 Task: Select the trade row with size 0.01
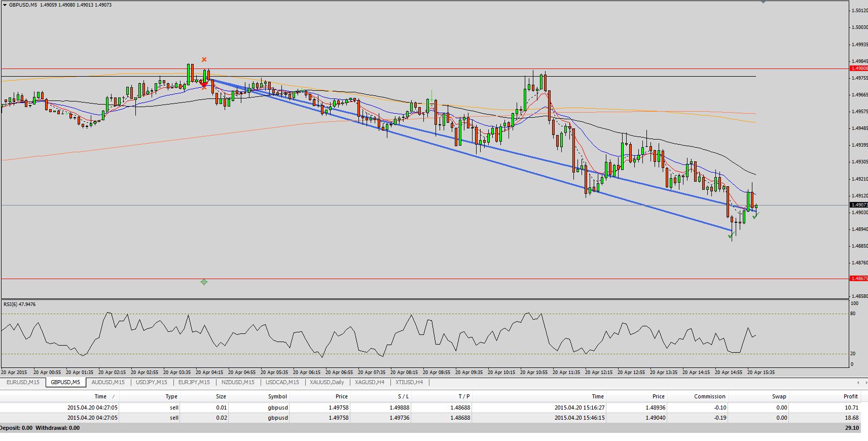coord(430,408)
